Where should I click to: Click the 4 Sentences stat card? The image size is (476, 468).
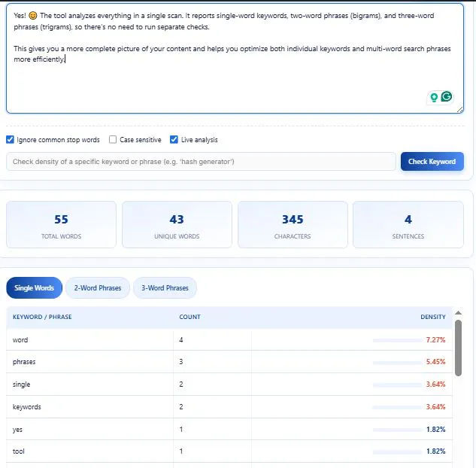pos(408,225)
